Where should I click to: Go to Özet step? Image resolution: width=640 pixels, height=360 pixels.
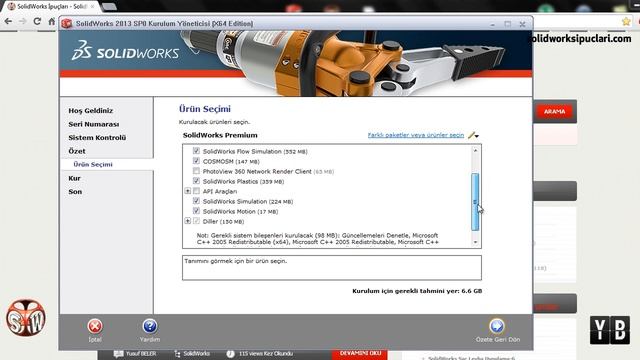point(77,151)
